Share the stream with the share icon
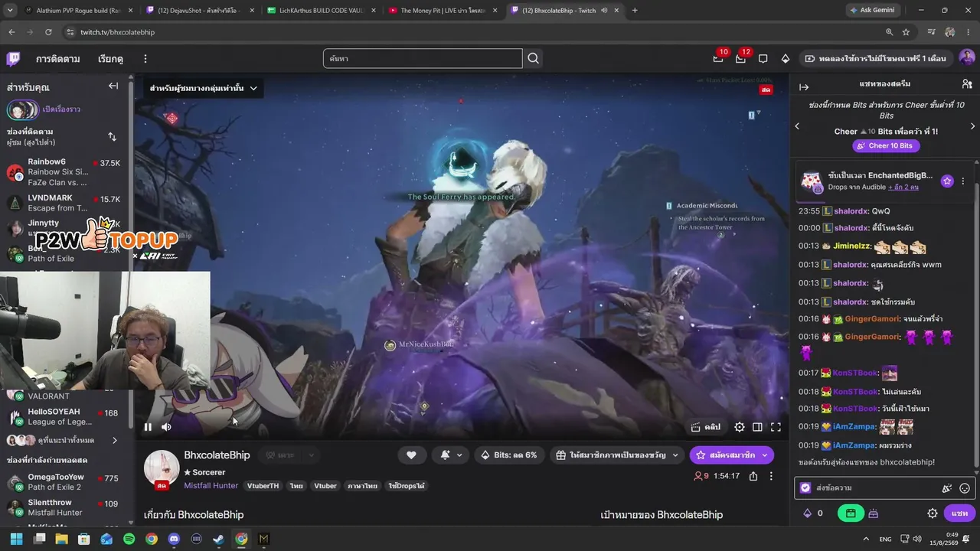Screen dimensions: 980x551 click(x=753, y=476)
